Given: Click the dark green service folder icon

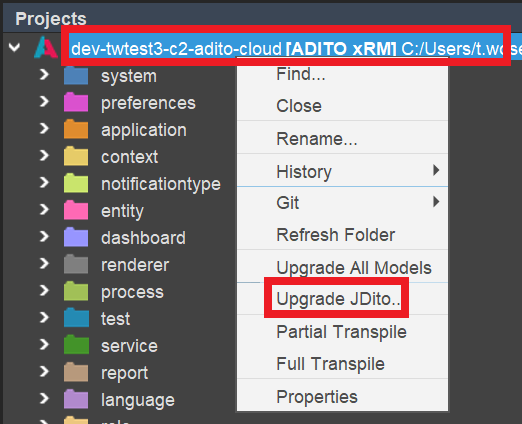Looking at the screenshot, I should point(76,345).
